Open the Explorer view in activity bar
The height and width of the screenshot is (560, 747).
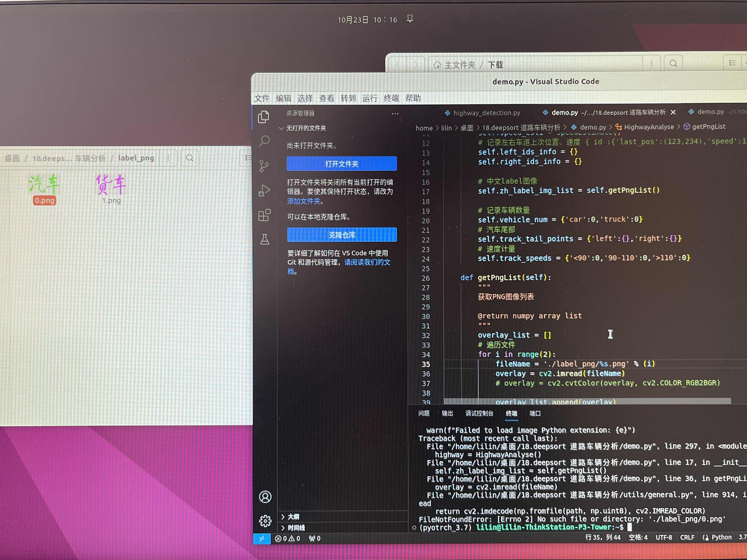(x=264, y=117)
